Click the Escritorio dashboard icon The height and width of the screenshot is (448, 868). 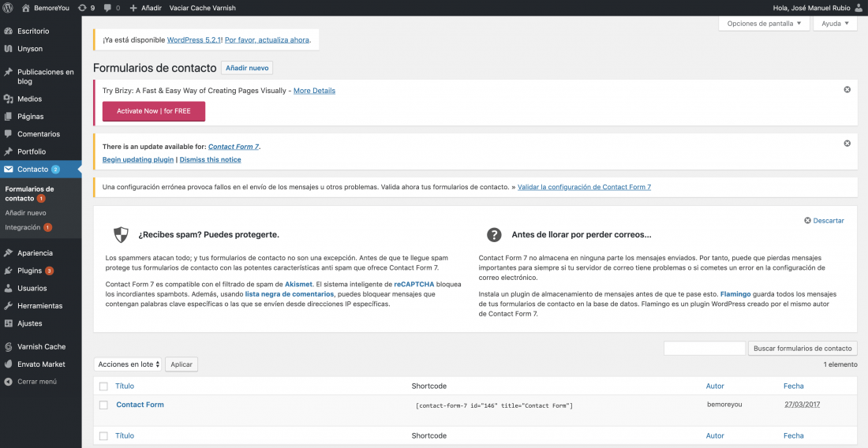coord(9,31)
